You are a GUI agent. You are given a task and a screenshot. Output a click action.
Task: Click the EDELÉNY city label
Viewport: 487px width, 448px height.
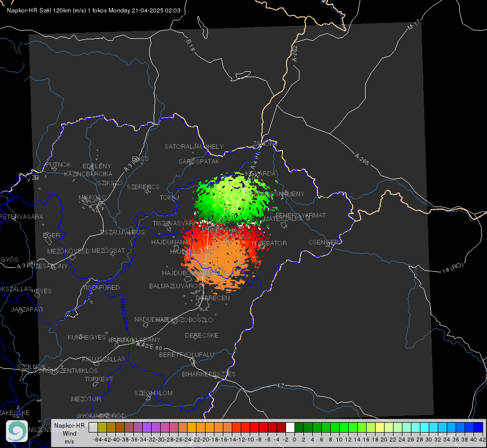point(97,166)
